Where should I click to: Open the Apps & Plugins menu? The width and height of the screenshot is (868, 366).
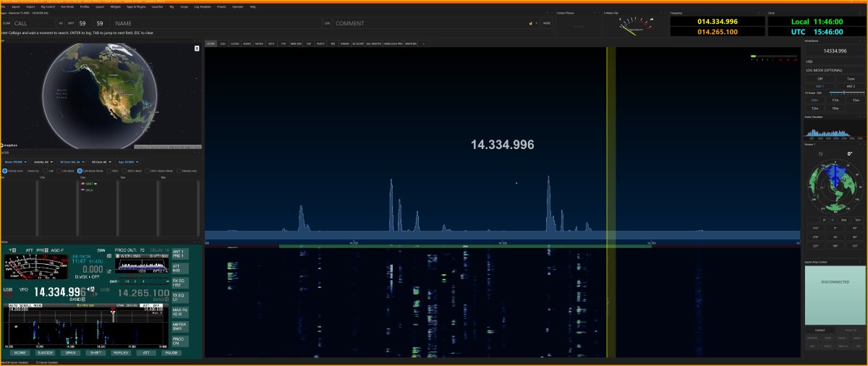point(136,7)
